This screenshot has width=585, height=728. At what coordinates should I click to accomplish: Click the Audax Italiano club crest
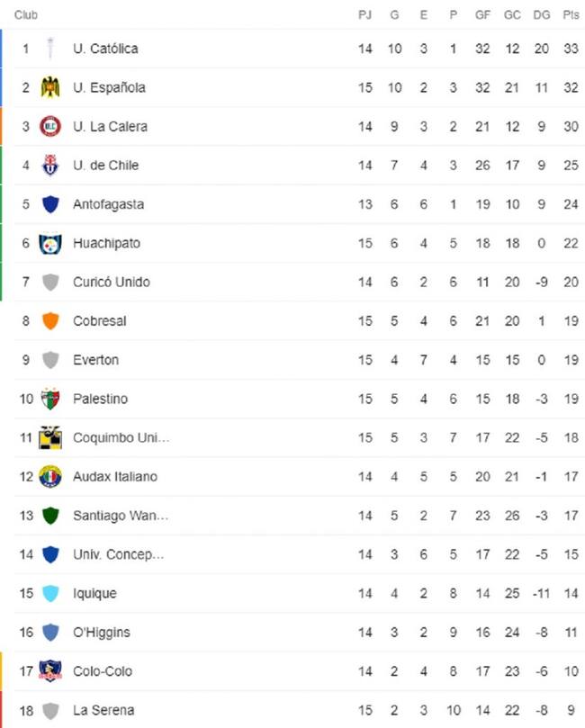[50, 477]
